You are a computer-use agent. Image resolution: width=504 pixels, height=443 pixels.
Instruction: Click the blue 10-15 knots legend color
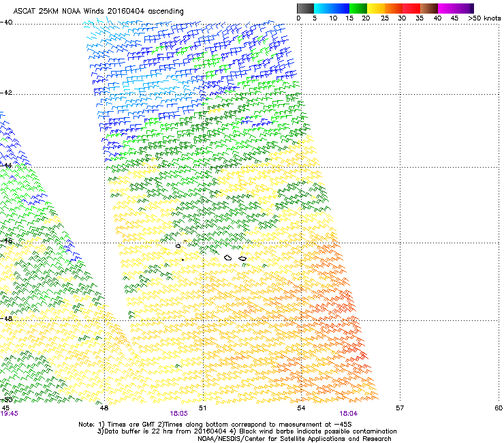[341, 8]
